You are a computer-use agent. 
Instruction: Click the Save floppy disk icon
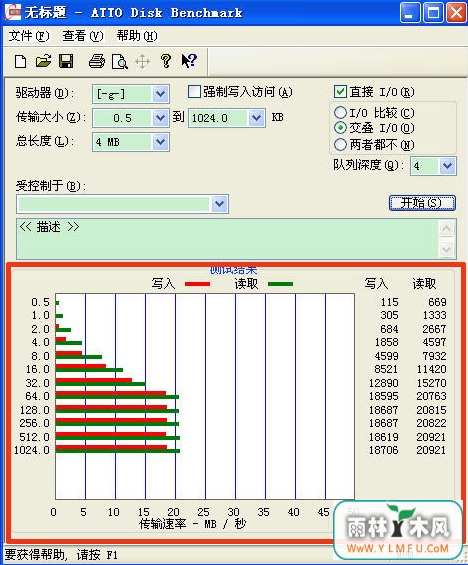pyautogui.click(x=66, y=61)
